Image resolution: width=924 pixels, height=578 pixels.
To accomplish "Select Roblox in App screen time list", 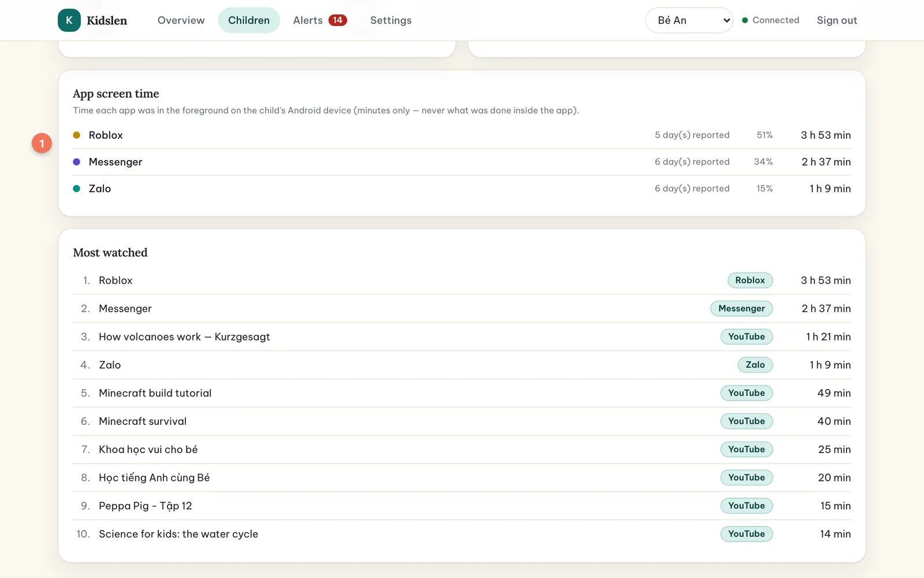I will tap(106, 135).
